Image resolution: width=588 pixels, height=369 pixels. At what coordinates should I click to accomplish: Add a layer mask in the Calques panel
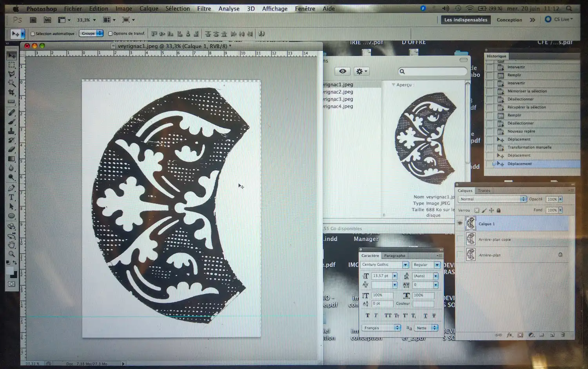[x=520, y=335]
